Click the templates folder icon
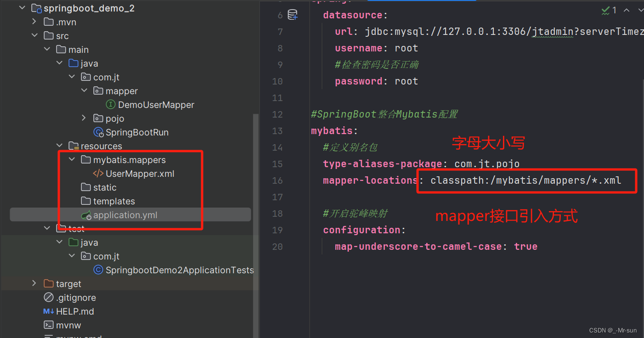This screenshot has width=644, height=338. coord(86,201)
